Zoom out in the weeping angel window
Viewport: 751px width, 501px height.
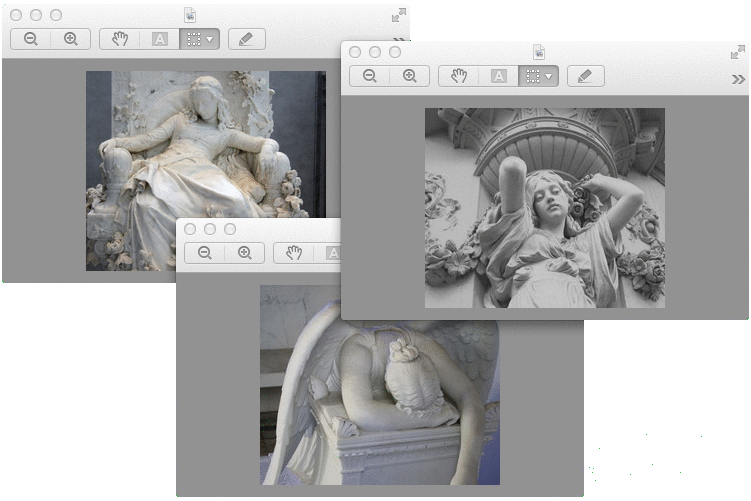[205, 253]
